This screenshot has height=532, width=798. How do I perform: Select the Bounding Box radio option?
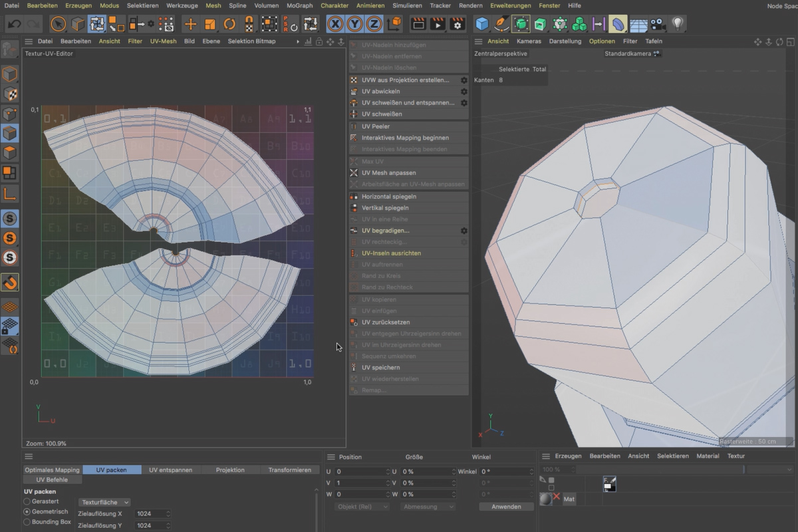(x=27, y=522)
